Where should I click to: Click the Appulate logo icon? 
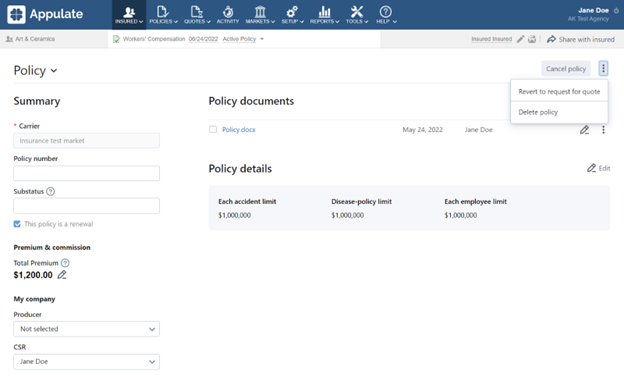pos(16,14)
